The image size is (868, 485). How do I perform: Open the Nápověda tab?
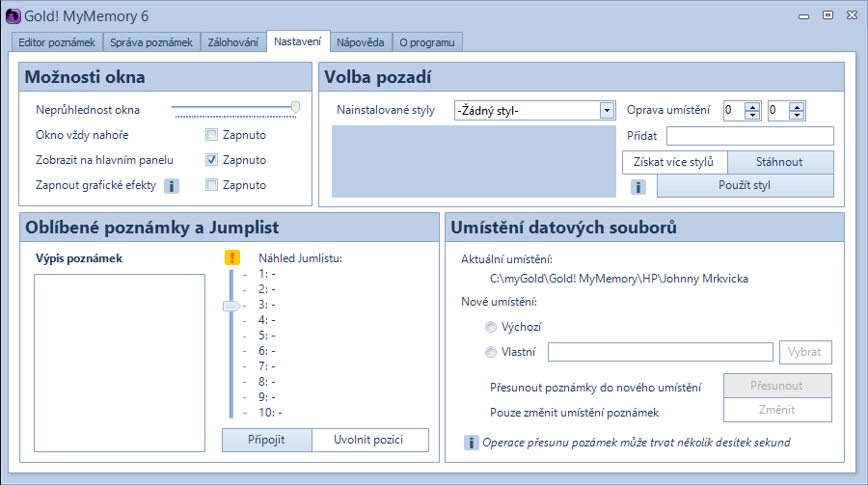[361, 42]
